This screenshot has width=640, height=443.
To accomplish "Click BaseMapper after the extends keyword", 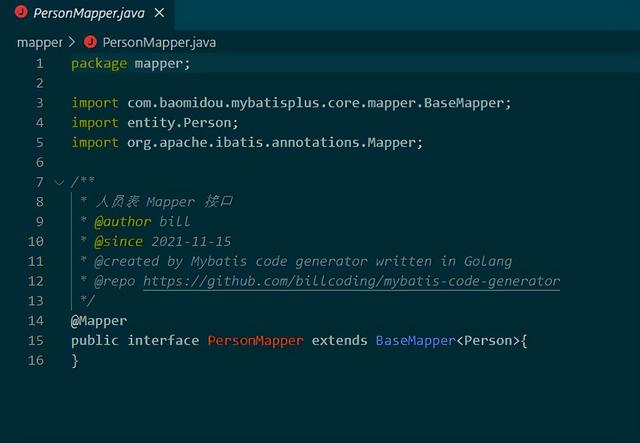I will 415,341.
